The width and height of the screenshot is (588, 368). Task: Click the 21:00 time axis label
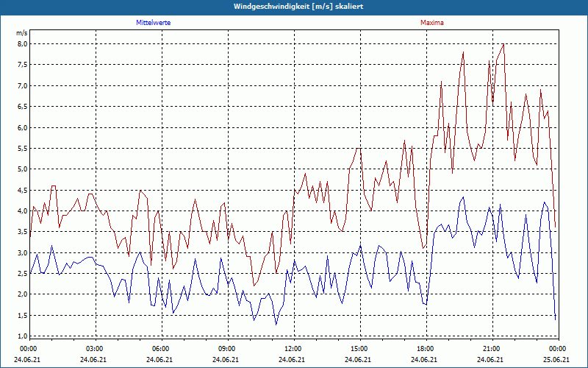492,349
